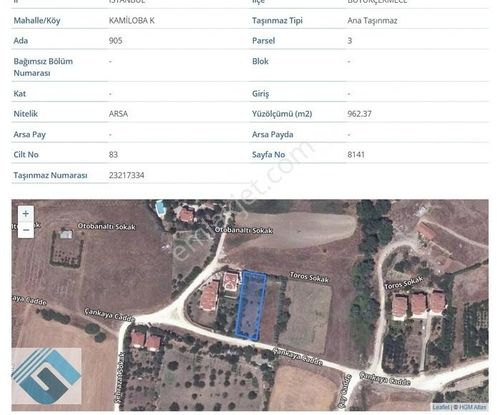Click the Sayfa No value 8141
Image resolution: width=497 pixels, height=415 pixels.
tap(356, 155)
